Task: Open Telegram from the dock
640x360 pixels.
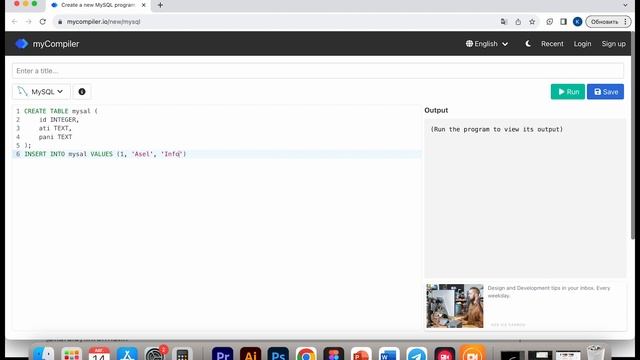Action: pos(417,353)
